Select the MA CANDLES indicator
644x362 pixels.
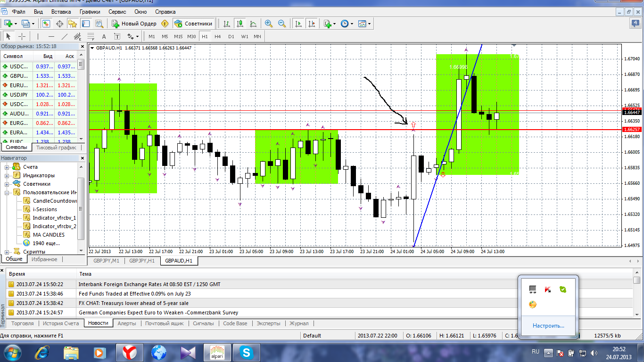(x=49, y=235)
